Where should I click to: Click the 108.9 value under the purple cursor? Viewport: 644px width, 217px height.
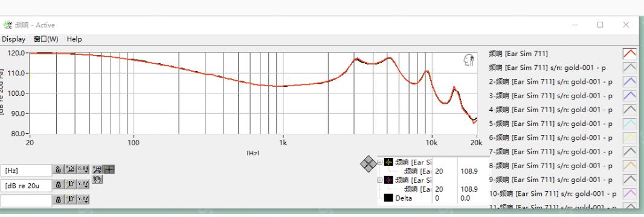(469, 189)
